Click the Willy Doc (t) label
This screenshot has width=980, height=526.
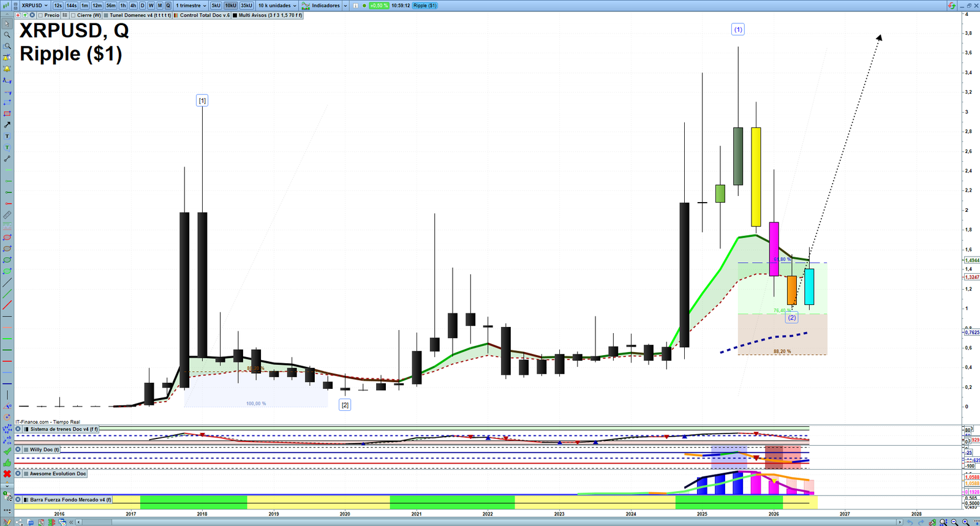(x=44, y=449)
